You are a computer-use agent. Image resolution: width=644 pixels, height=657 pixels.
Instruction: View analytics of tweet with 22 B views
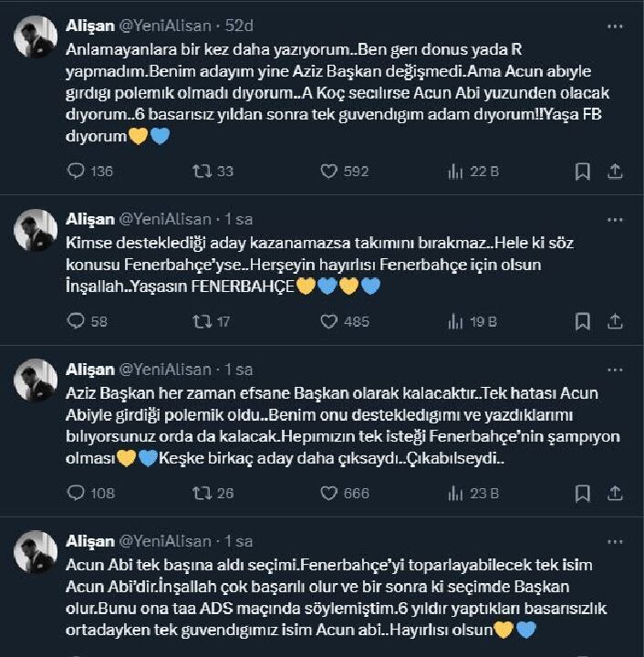pyautogui.click(x=456, y=171)
